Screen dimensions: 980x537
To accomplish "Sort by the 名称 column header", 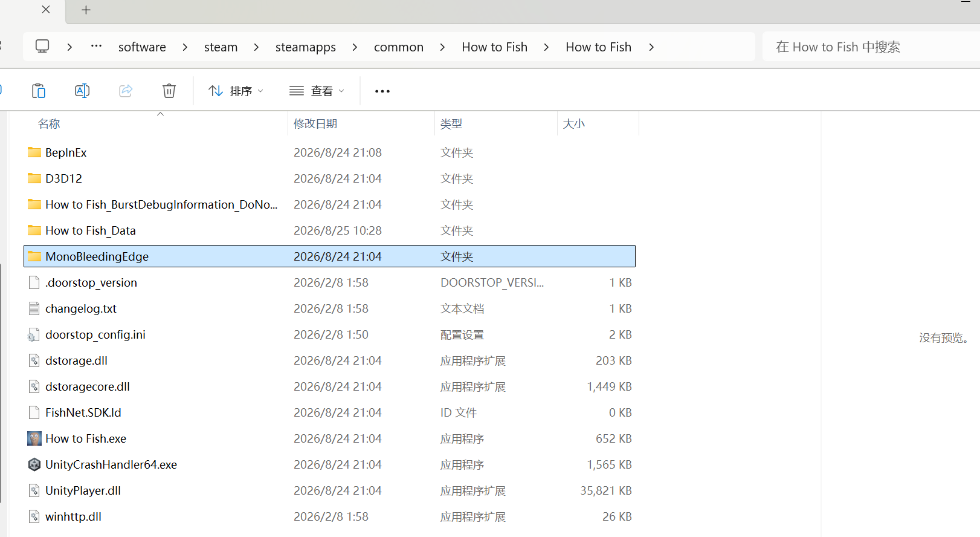I will pos(49,123).
